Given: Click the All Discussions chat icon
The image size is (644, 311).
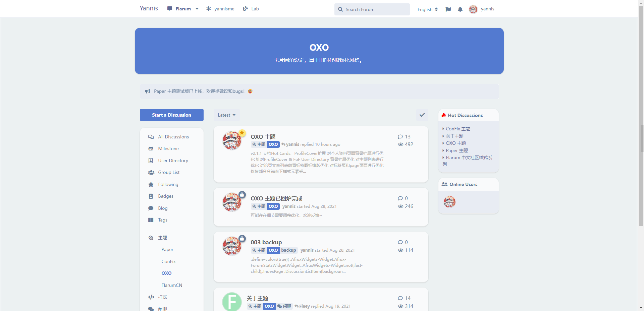Looking at the screenshot, I should click(151, 137).
